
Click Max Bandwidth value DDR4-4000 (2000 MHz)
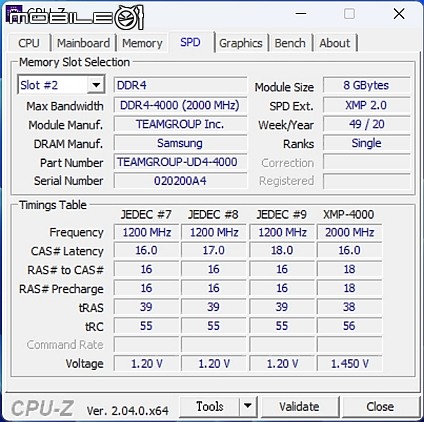tap(180, 105)
